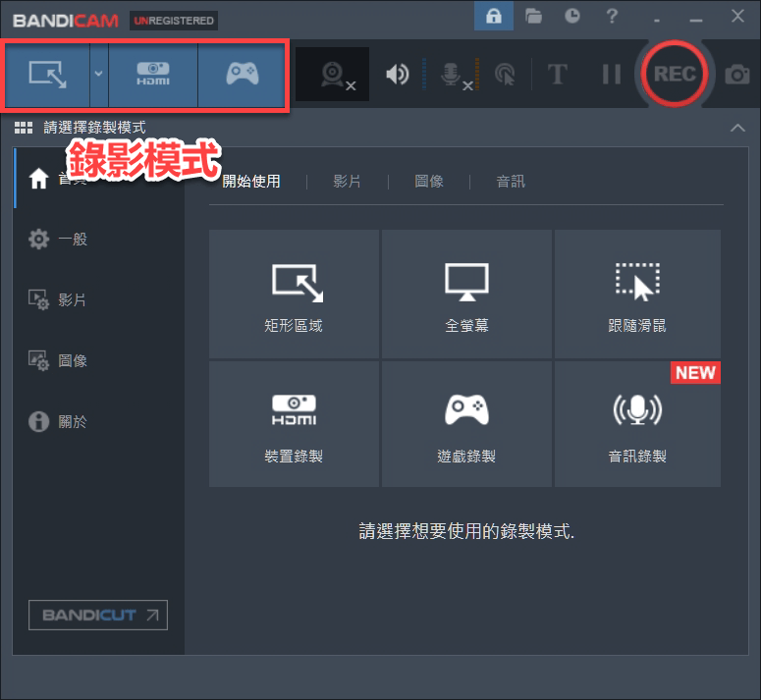Open 影片 video settings sidebar item
This screenshot has height=700, width=761.
pyautogui.click(x=99, y=299)
